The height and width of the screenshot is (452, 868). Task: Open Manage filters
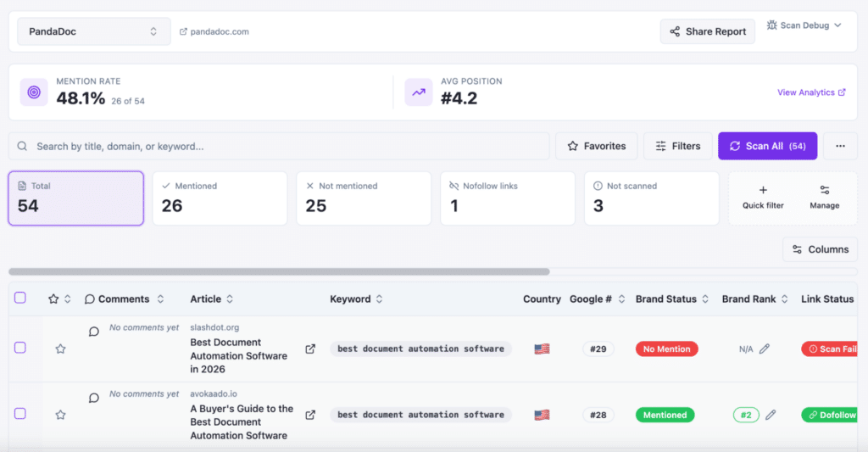(824, 198)
